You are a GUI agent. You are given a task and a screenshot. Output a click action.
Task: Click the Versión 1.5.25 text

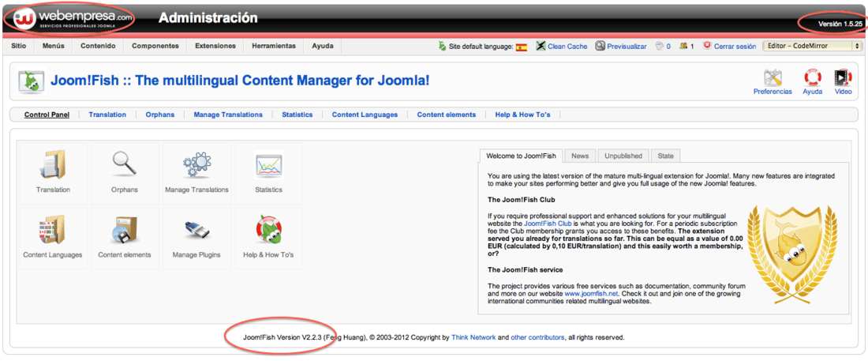tap(840, 24)
